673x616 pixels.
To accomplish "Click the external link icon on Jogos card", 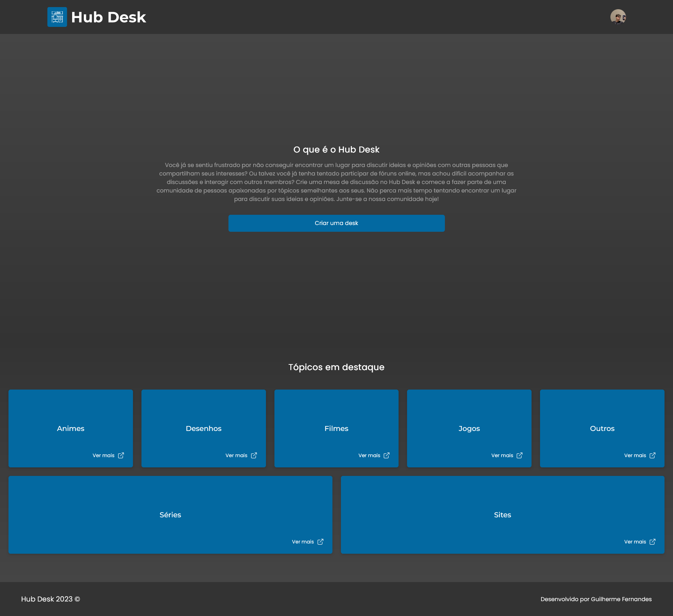I will (520, 455).
